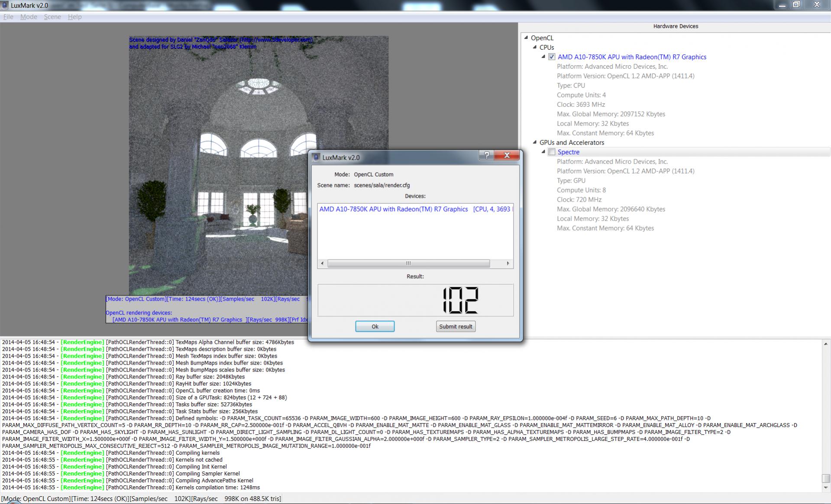The image size is (831, 504).
Task: Click the status bar mode and time text
Action: 141,498
